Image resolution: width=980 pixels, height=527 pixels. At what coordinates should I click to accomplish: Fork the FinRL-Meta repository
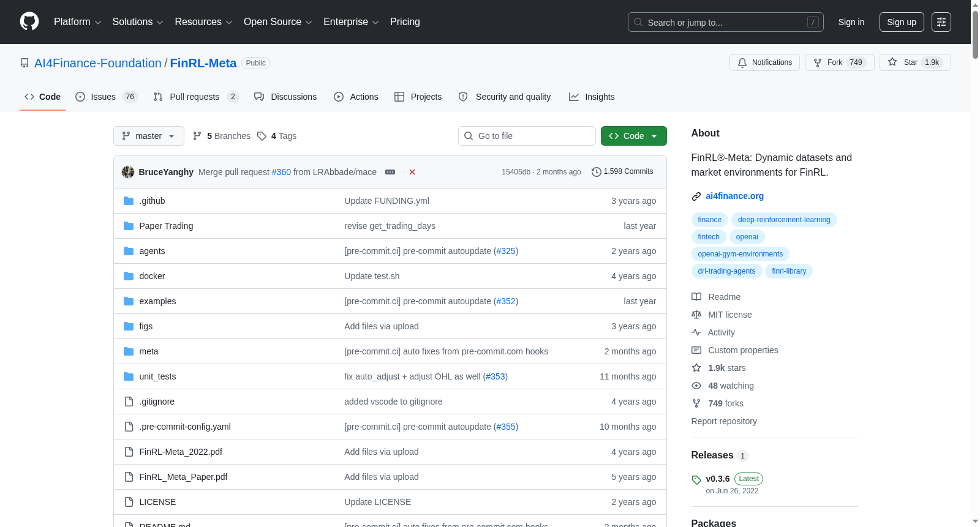(x=839, y=62)
